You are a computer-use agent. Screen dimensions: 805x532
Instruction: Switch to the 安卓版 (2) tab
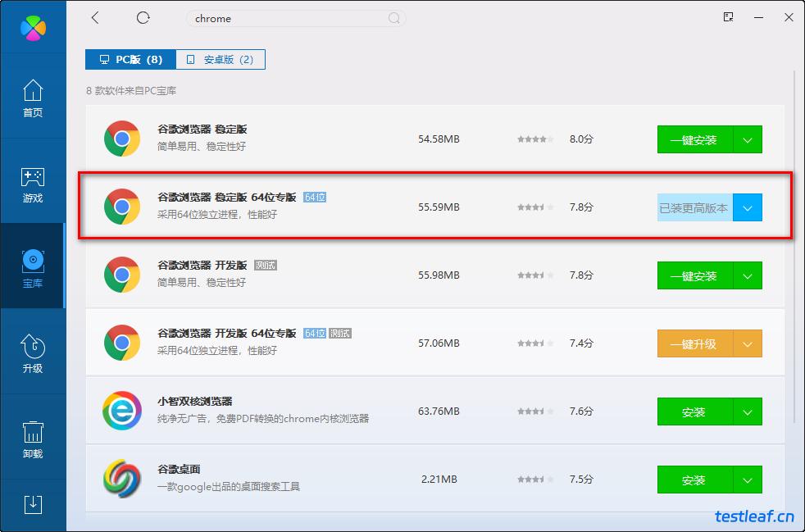coord(220,60)
